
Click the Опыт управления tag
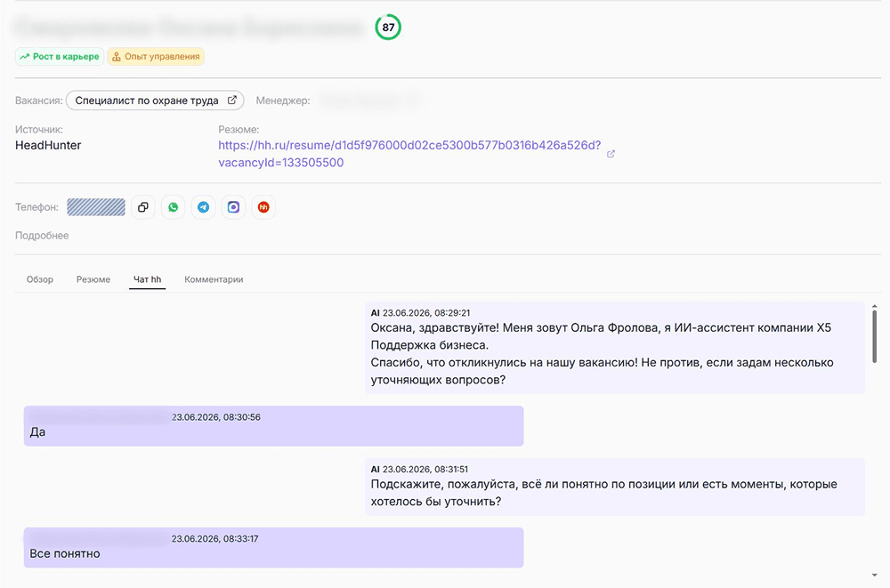[156, 56]
